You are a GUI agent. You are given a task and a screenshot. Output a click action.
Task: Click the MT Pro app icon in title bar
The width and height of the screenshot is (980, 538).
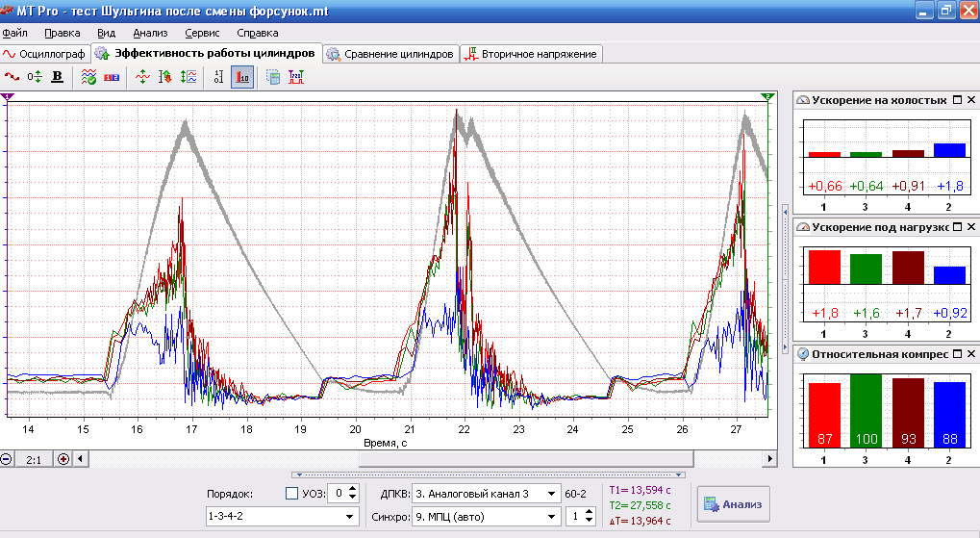coord(7,11)
